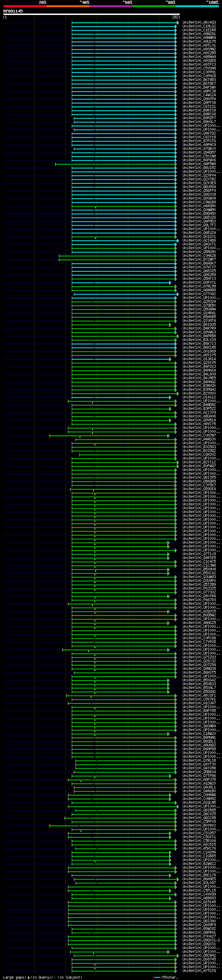222x980 pixels.
Task: Click the UniRef100_A7KCY7 label
Action: click(x=199, y=267)
